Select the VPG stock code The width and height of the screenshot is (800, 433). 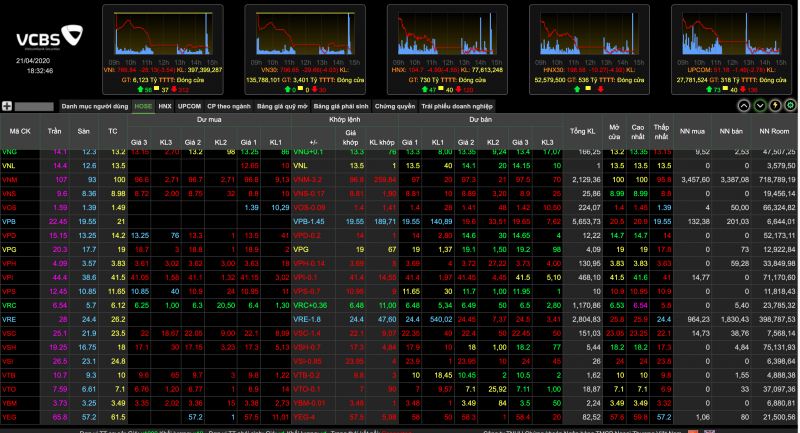9,249
